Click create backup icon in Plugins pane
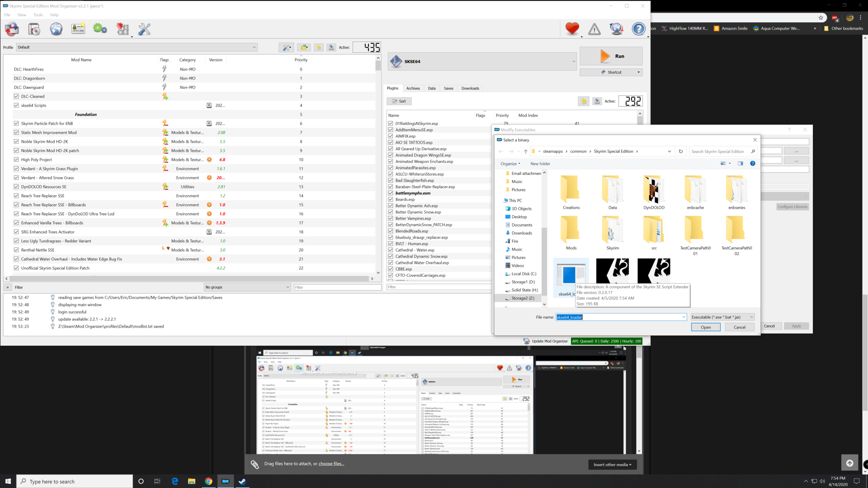 pos(597,101)
